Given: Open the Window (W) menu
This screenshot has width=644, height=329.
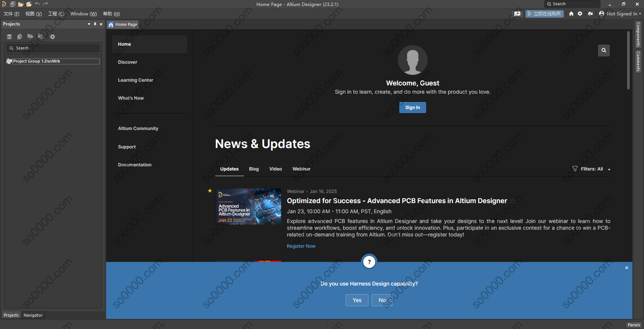Looking at the screenshot, I should point(84,13).
